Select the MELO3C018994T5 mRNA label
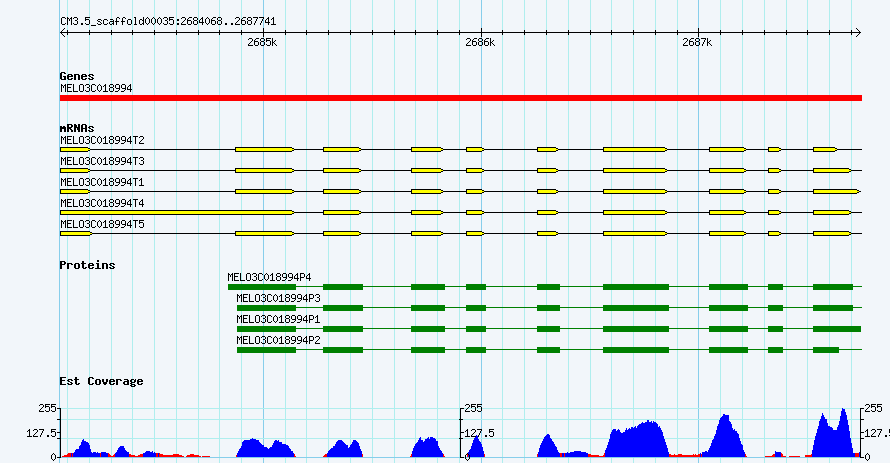 tap(102, 224)
